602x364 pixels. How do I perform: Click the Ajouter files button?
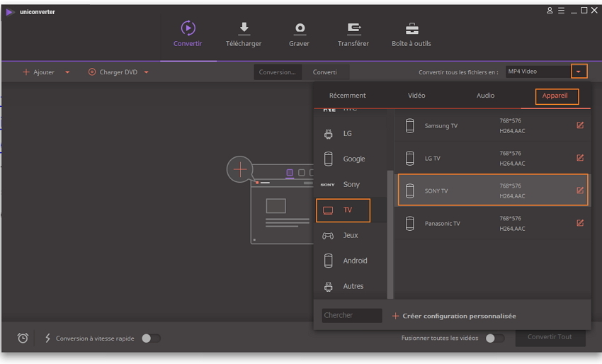tap(39, 72)
